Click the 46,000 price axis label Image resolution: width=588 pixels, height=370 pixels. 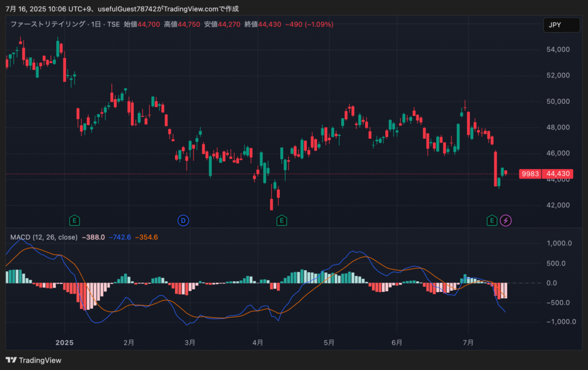coord(558,153)
